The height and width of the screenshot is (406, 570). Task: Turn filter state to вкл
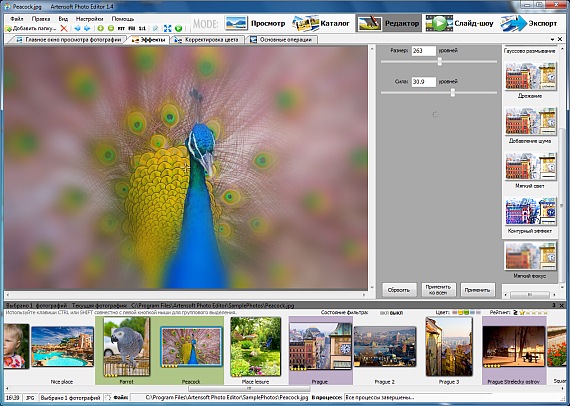tap(384, 313)
